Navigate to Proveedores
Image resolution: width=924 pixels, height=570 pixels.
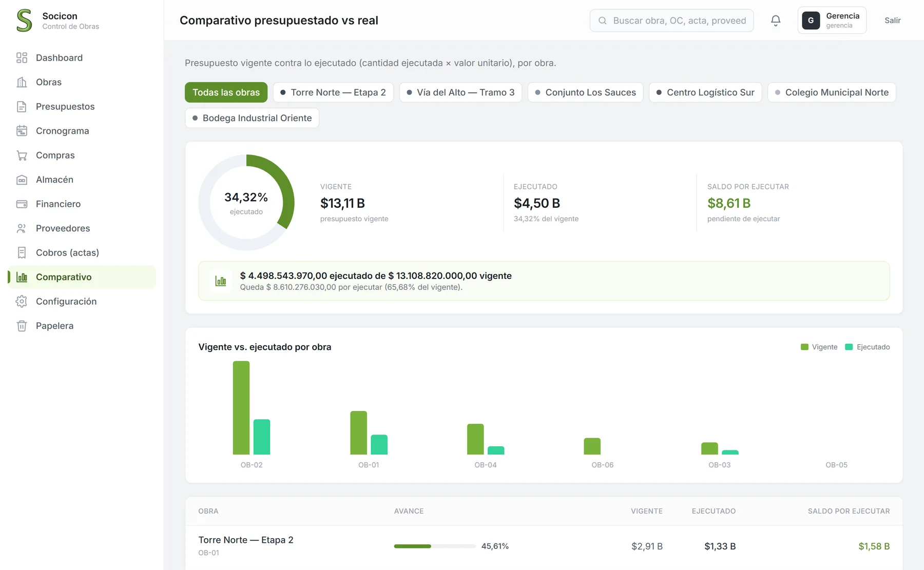[82, 228]
